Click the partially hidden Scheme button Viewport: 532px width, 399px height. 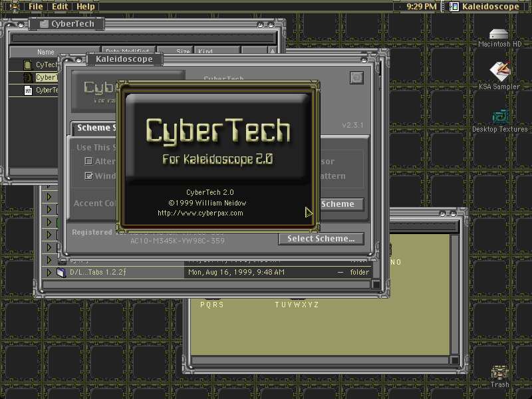click(x=341, y=204)
